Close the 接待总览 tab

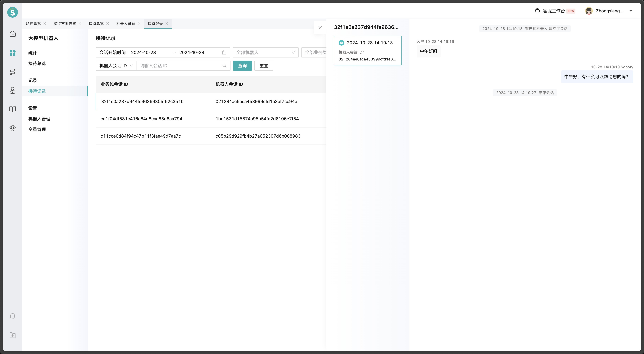point(108,23)
